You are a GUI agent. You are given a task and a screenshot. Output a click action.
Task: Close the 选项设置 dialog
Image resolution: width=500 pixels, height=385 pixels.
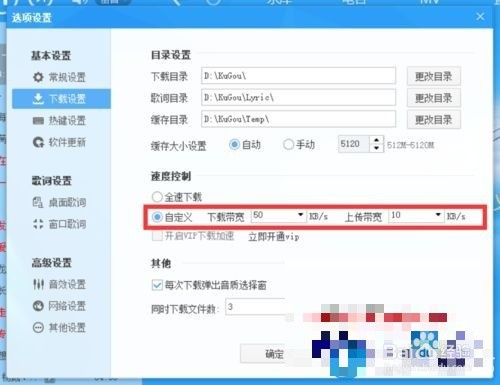coord(480,16)
